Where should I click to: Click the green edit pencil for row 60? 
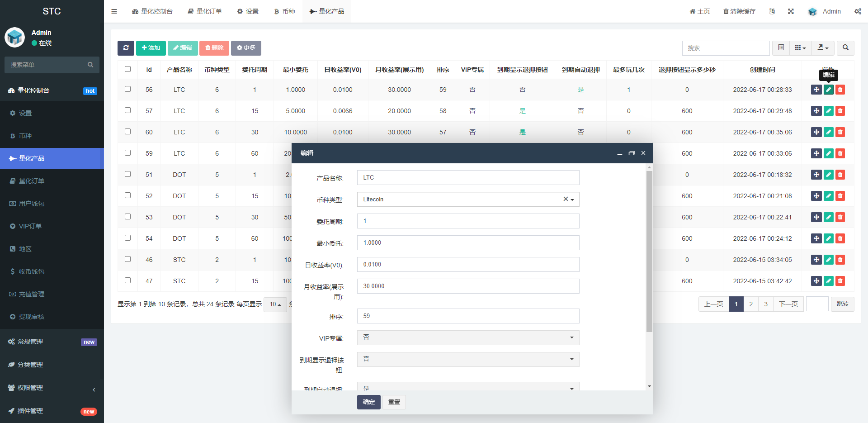tap(828, 132)
